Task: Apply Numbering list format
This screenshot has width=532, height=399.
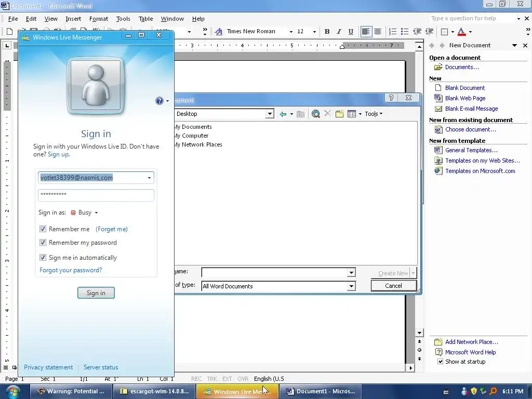Action: pos(393,32)
